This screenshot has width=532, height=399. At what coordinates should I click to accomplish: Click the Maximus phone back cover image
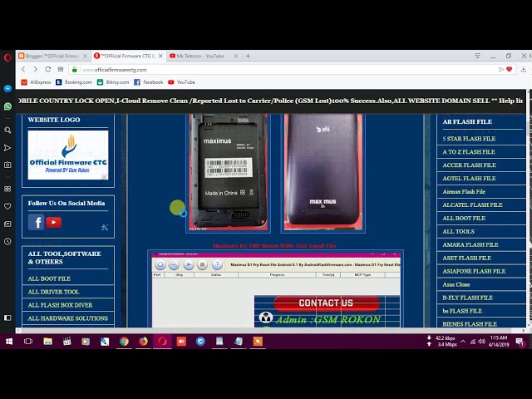click(323, 172)
